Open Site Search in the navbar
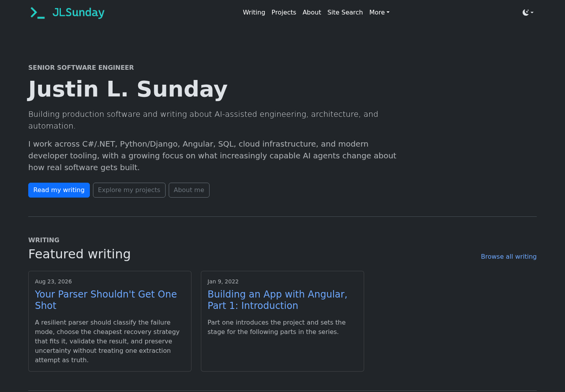Screen dimensions: 565x392 tap(345, 13)
